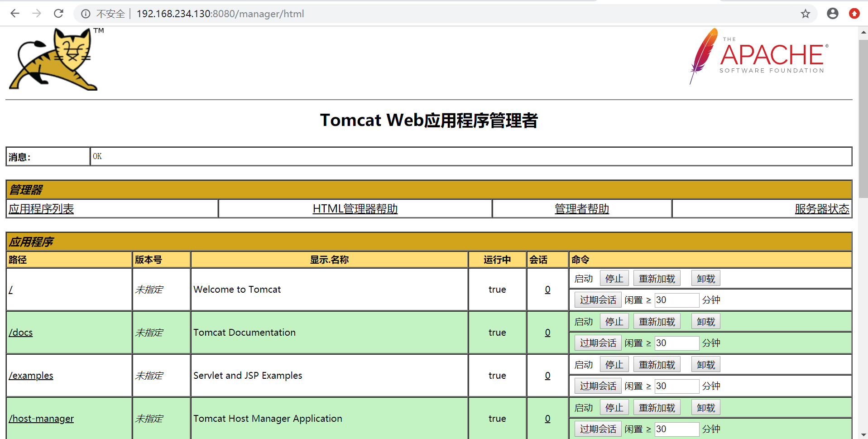Click the 'Welcome to Tomcat' display name
The width and height of the screenshot is (868, 439).
click(x=237, y=289)
